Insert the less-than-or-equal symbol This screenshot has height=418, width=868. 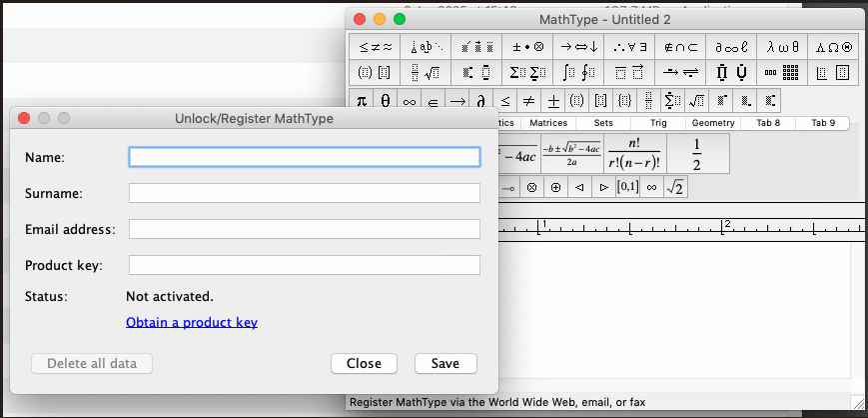tap(504, 101)
